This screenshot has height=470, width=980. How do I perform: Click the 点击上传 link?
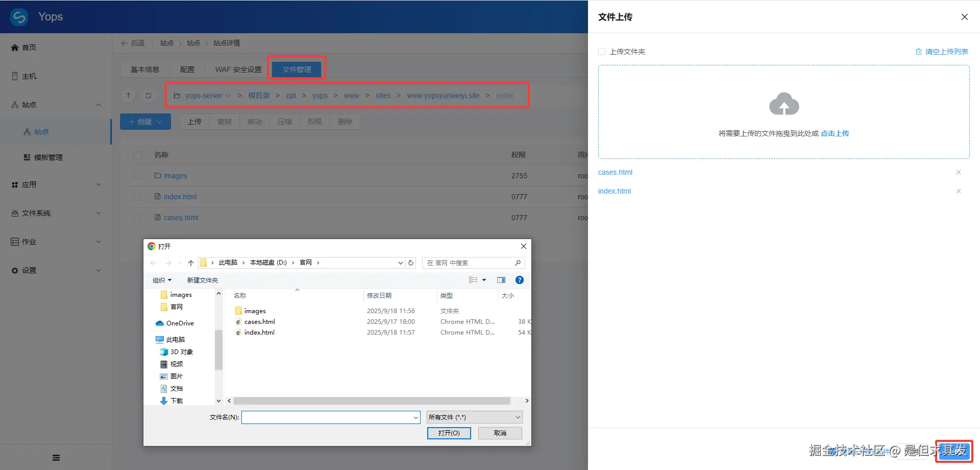835,133
